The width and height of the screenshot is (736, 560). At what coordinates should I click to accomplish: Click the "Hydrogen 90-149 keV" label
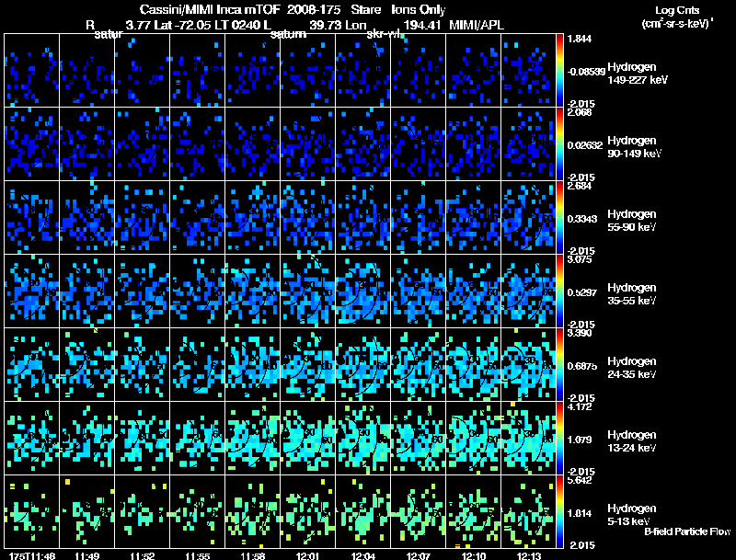pyautogui.click(x=634, y=147)
